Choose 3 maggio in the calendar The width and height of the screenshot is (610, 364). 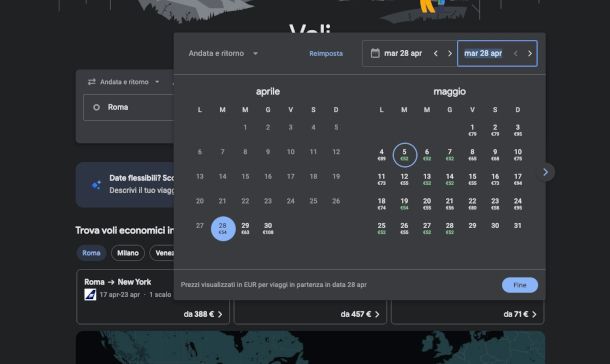pos(518,130)
